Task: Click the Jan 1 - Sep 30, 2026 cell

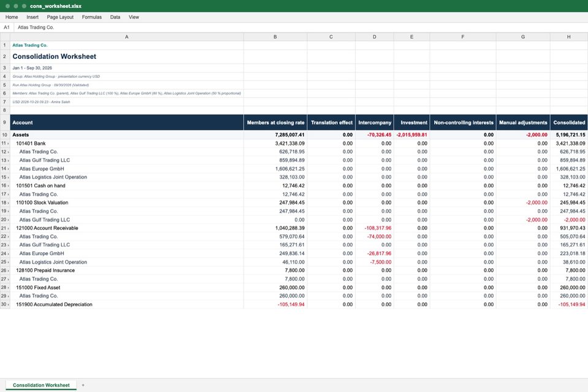Action: [x=127, y=68]
